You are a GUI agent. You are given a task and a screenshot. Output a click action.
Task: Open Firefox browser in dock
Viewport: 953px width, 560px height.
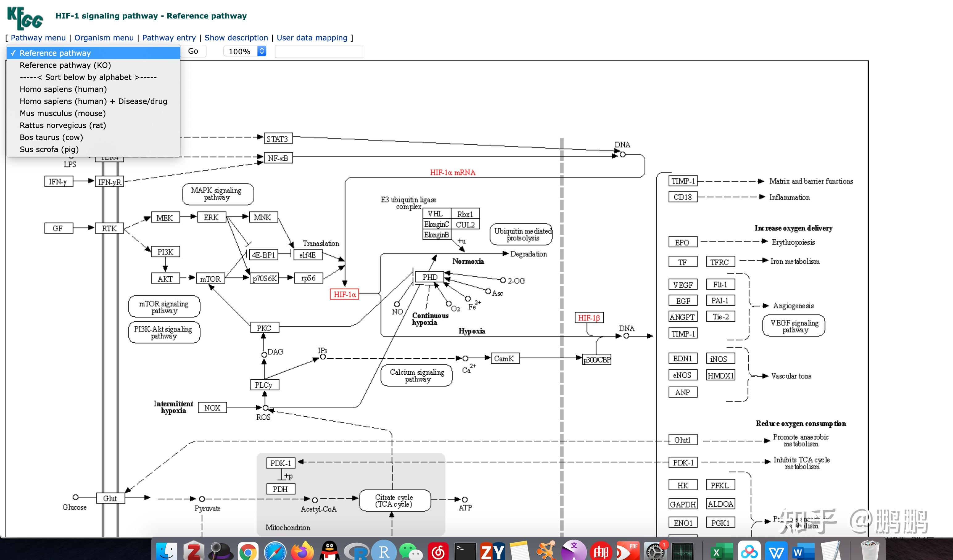[x=302, y=552]
